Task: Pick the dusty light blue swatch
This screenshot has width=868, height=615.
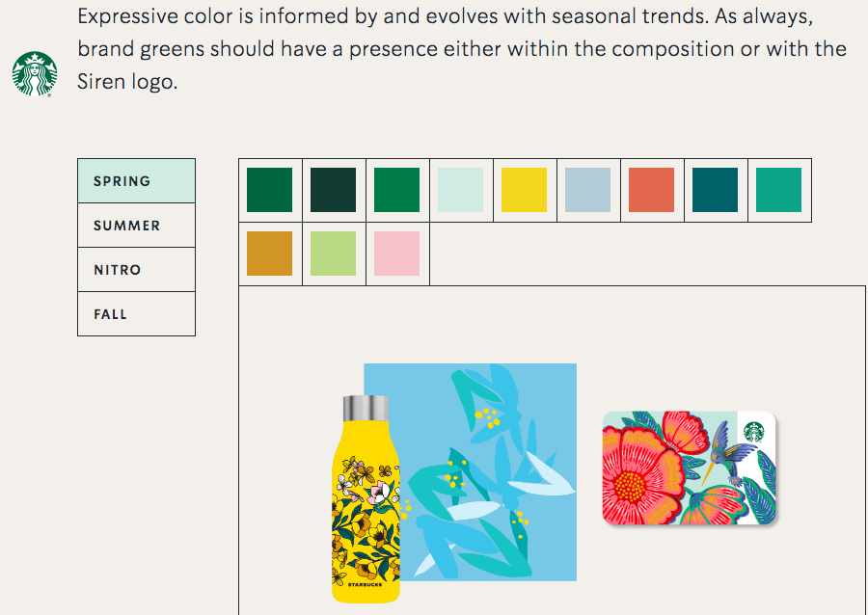Action: pyautogui.click(x=587, y=190)
